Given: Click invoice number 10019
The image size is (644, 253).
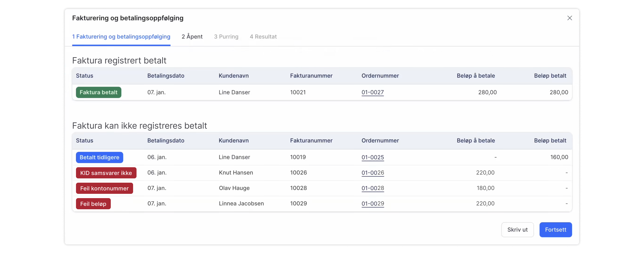Looking at the screenshot, I should pos(298,157).
